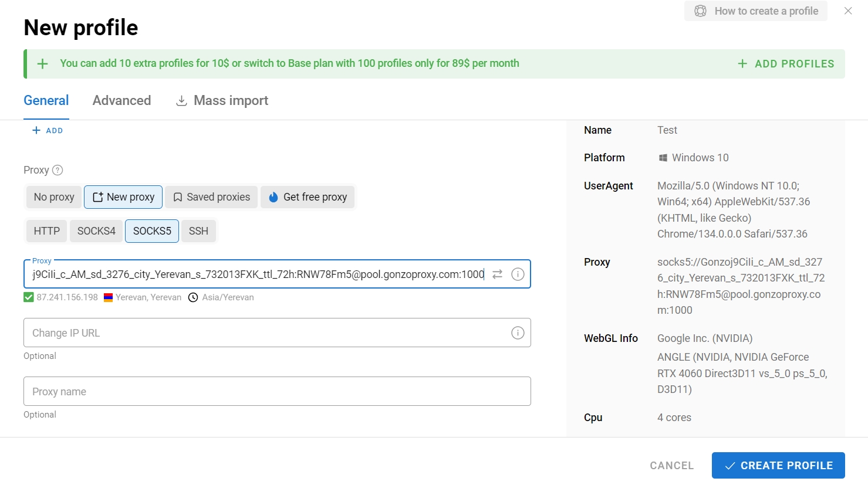Viewport: 868px width, 495px height.
Task: Select Get free proxy option
Action: (308, 197)
